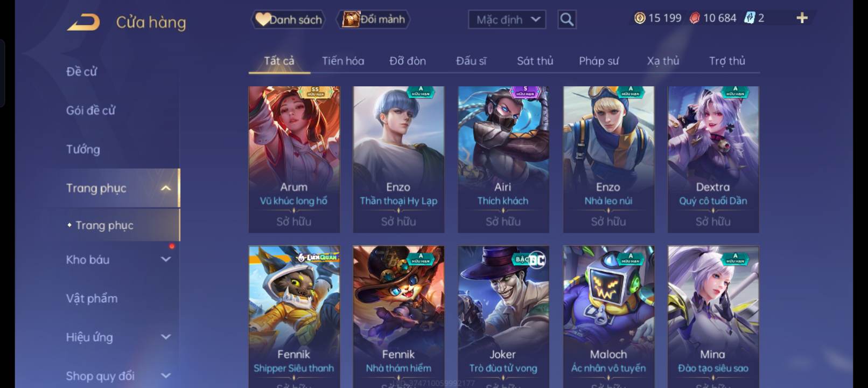Click the gold coin balance icon
Viewport: 868px width, 388px height.
click(x=639, y=18)
